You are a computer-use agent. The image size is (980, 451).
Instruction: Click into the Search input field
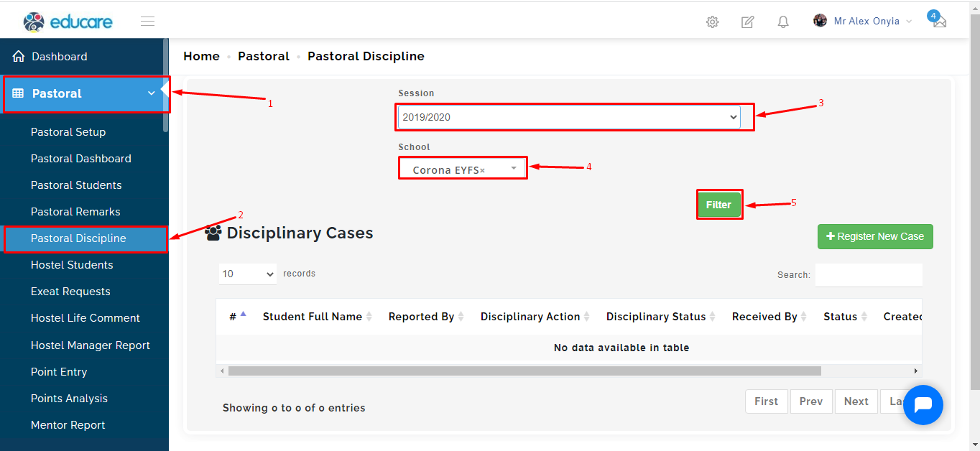(869, 275)
